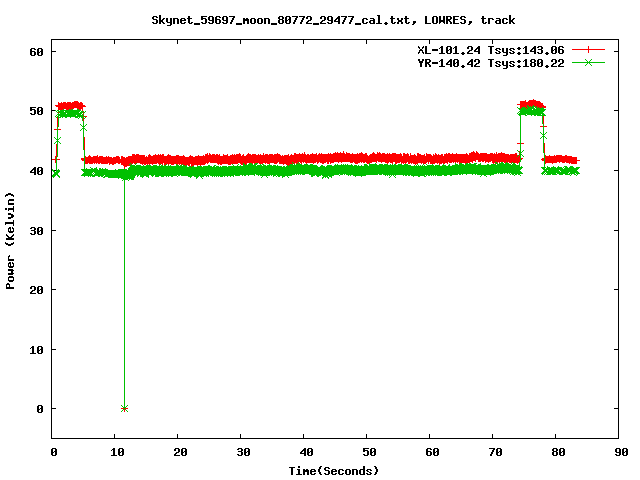The width and height of the screenshot is (640, 480).
Task: Click the y-axis tick label 50
Action: pos(36,111)
